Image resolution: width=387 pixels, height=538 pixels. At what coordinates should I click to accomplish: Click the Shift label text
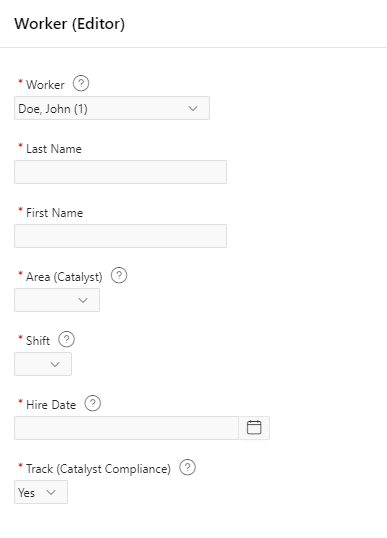click(38, 341)
